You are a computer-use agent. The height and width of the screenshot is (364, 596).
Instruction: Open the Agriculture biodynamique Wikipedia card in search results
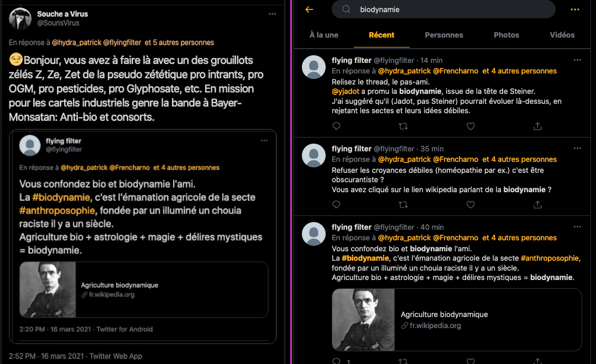tap(457, 320)
